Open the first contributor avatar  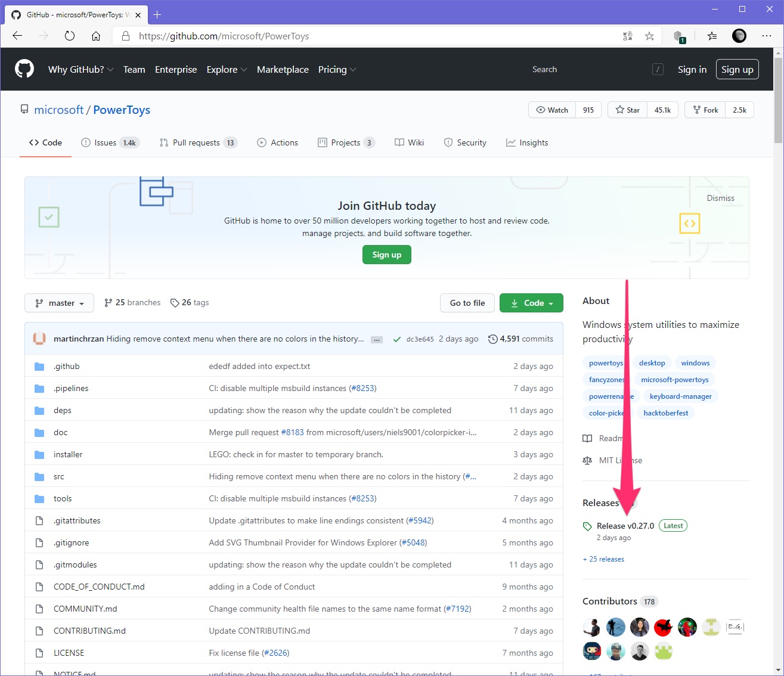(x=591, y=627)
